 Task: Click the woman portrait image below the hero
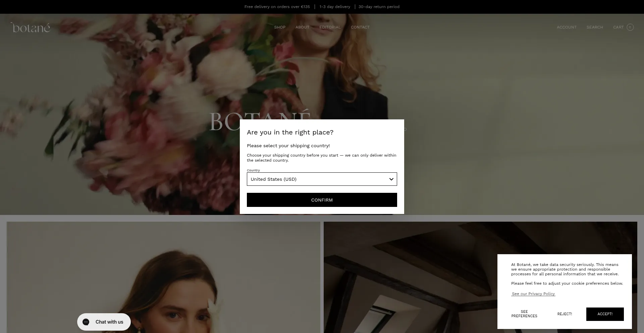point(163,277)
